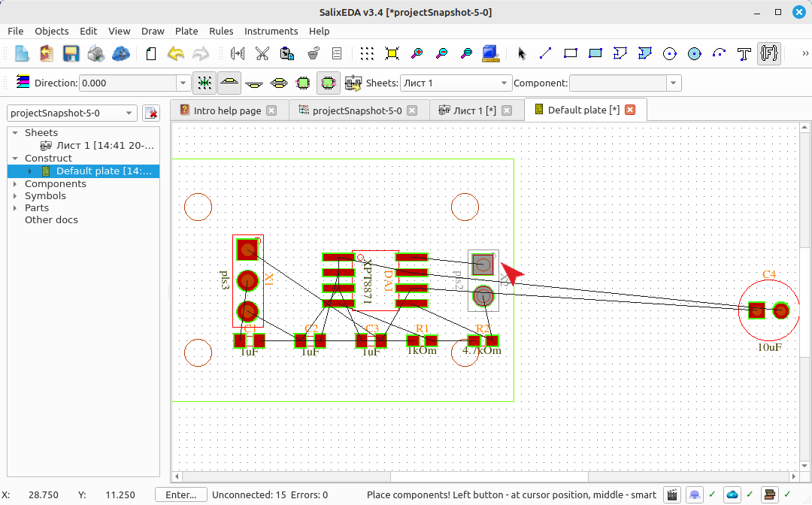Expand hidden toolbar items chevron
This screenshot has width=812, height=505.
(804, 53)
